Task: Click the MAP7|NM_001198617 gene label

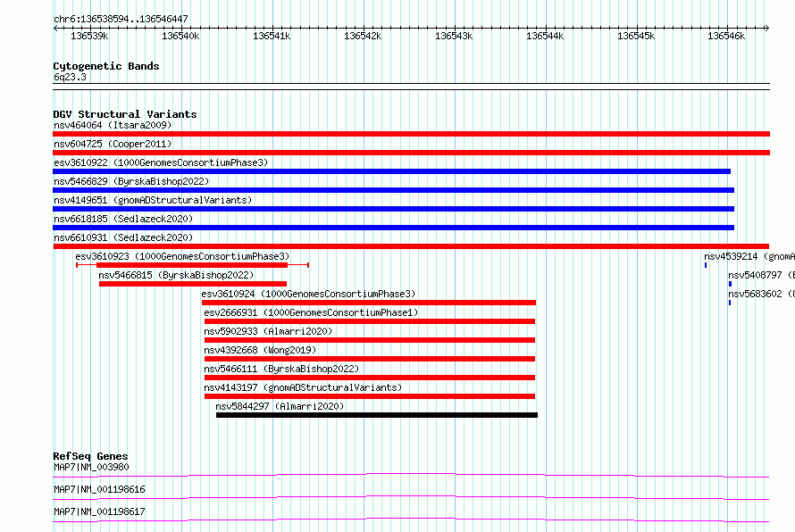Action: tap(99, 511)
